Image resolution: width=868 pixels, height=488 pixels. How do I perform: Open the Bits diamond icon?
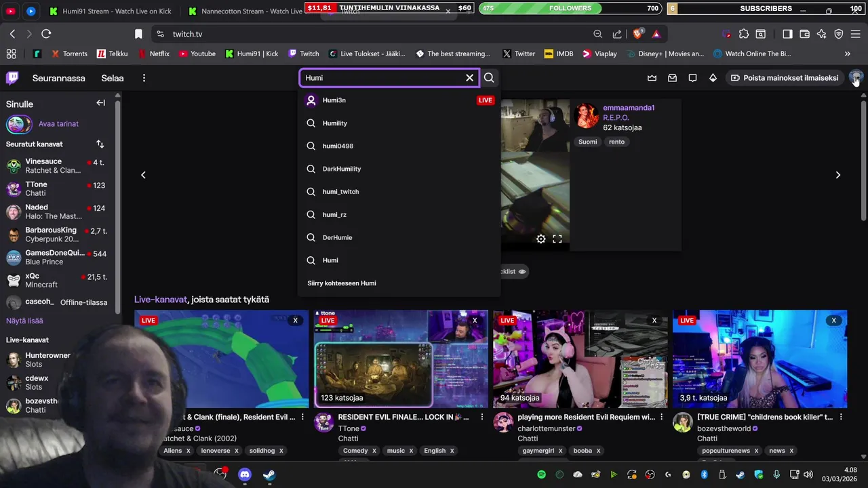(x=713, y=78)
